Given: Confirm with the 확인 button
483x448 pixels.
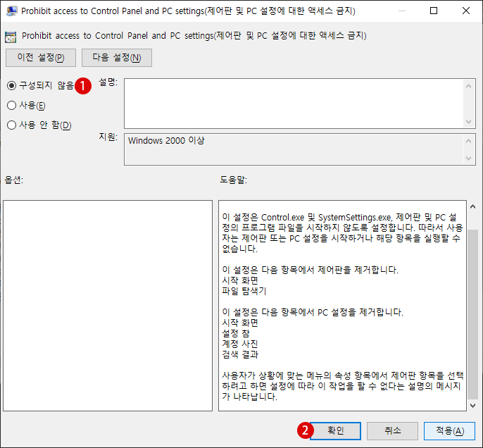Looking at the screenshot, I should click(x=335, y=431).
